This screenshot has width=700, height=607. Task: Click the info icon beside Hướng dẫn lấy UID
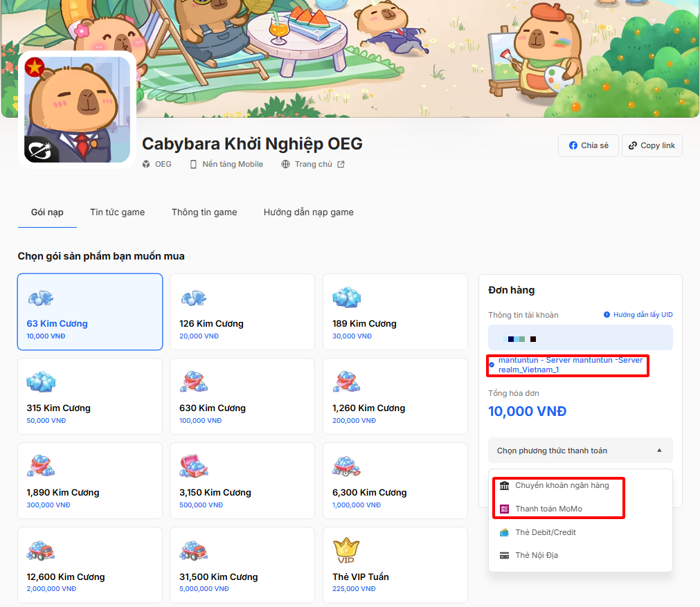point(607,315)
